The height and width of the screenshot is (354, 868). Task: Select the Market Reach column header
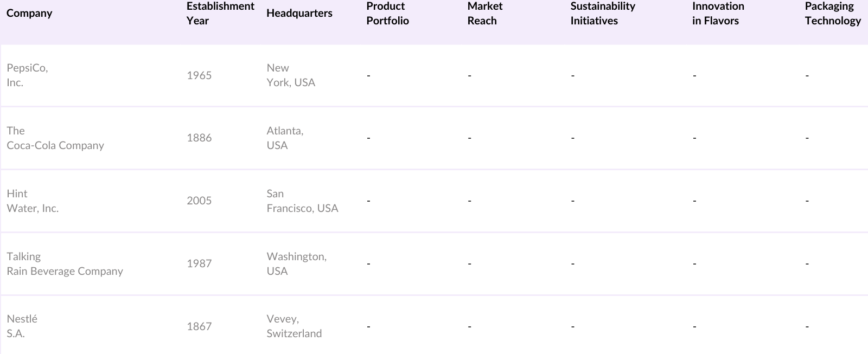click(484, 13)
